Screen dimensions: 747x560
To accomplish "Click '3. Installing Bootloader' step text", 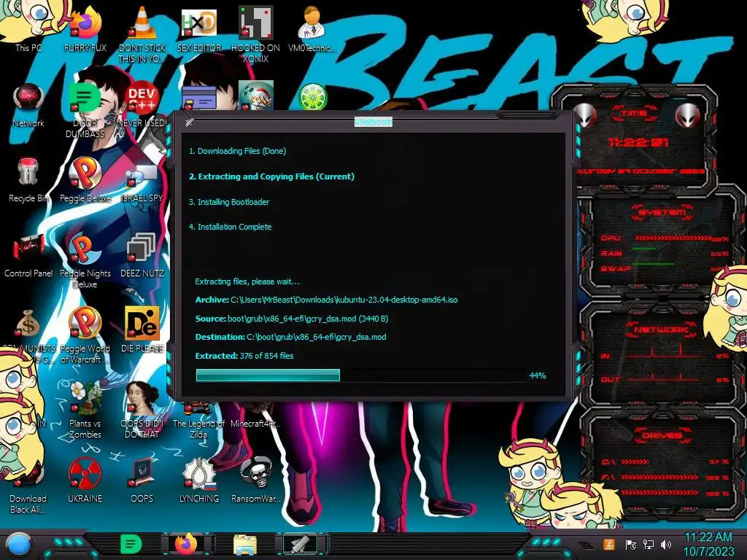I will point(228,202).
